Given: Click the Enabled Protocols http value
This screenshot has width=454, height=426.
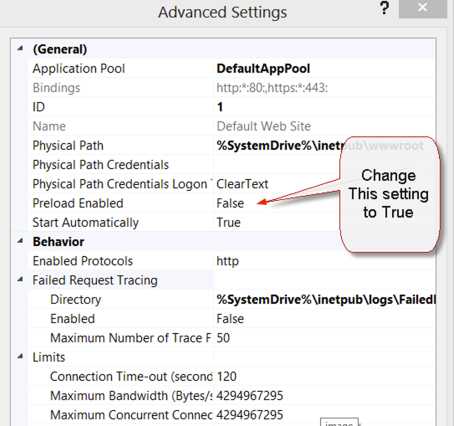Looking at the screenshot, I should (228, 261).
